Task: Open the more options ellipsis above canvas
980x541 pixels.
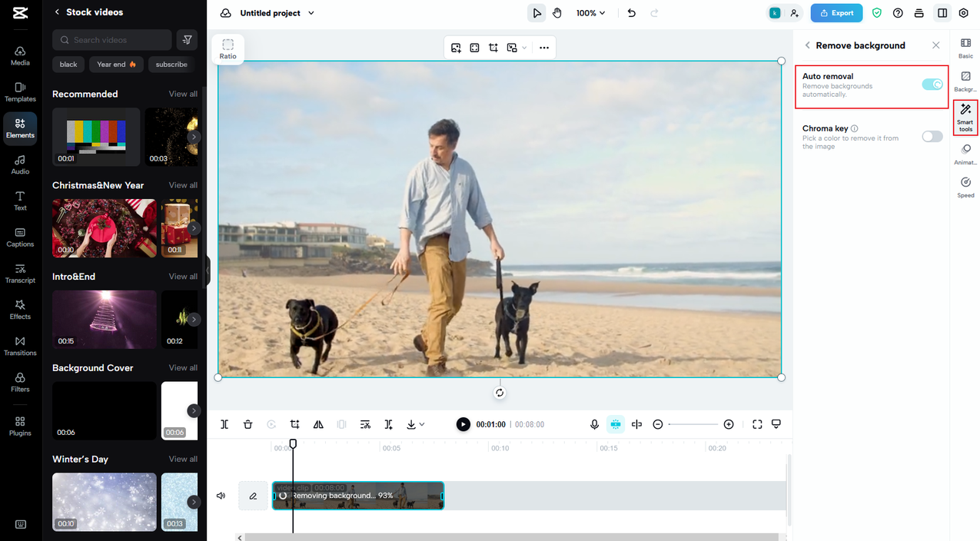Action: pyautogui.click(x=544, y=48)
